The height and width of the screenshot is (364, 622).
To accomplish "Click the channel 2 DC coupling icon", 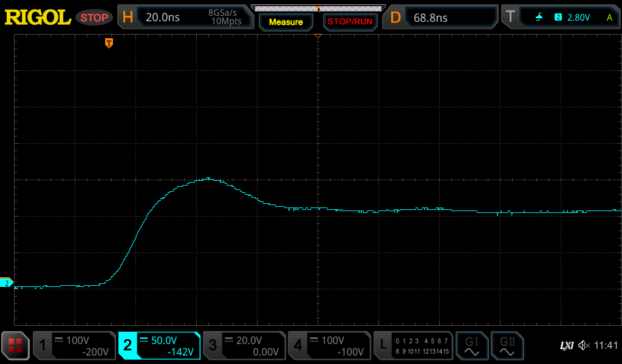I will (143, 340).
